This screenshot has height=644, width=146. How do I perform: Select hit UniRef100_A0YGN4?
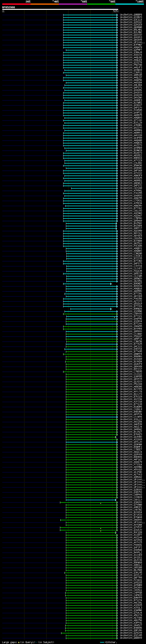pyautogui.click(x=131, y=525)
